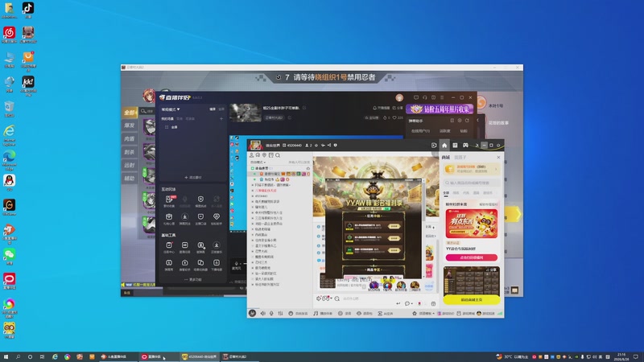Click 更多功能 at bottom of streaming companion tools
Screen dimensions: 644x362
pyautogui.click(x=193, y=279)
